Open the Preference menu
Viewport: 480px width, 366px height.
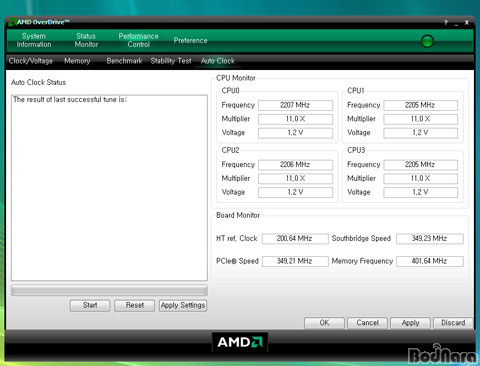[190, 40]
